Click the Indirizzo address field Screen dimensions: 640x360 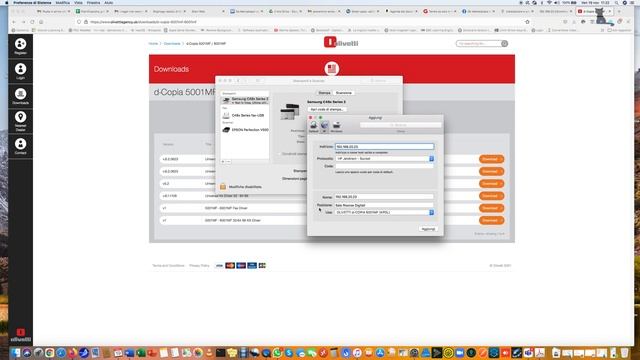pos(384,147)
